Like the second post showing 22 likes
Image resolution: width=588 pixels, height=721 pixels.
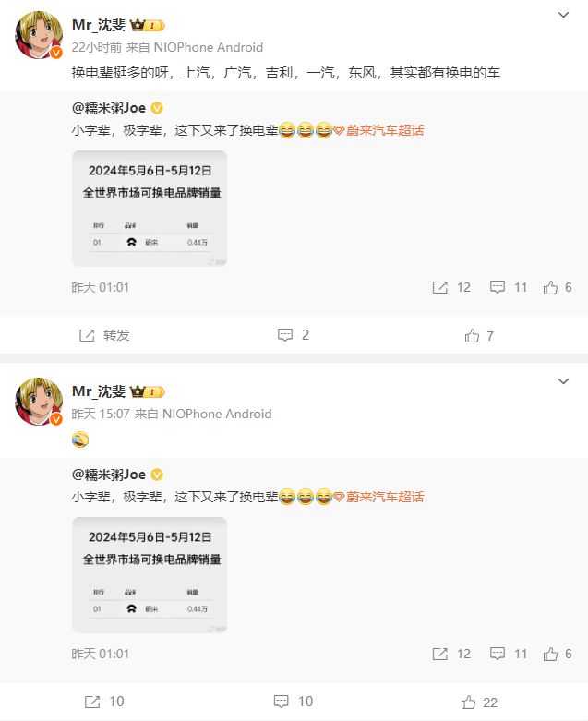coord(468,703)
